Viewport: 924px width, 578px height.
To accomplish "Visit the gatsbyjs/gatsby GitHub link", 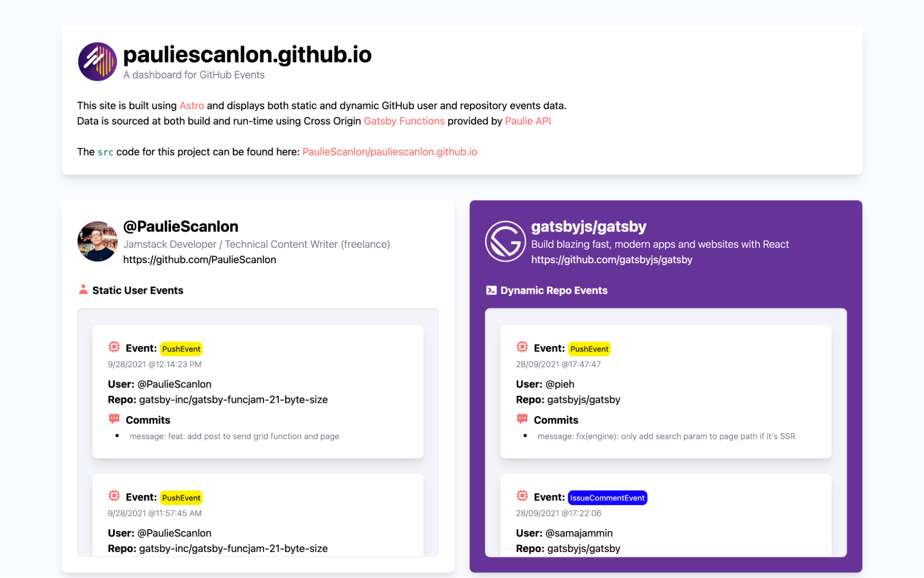I will pos(612,259).
